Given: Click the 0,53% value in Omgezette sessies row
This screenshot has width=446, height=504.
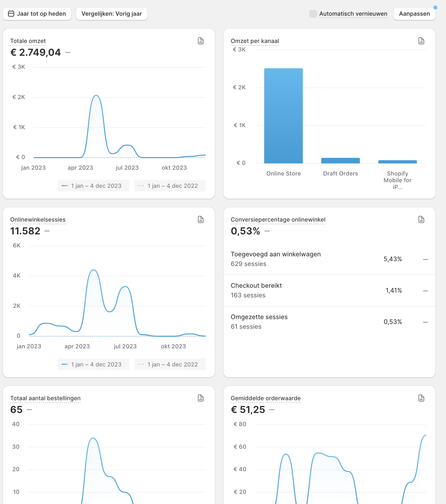Looking at the screenshot, I should pyautogui.click(x=392, y=322).
